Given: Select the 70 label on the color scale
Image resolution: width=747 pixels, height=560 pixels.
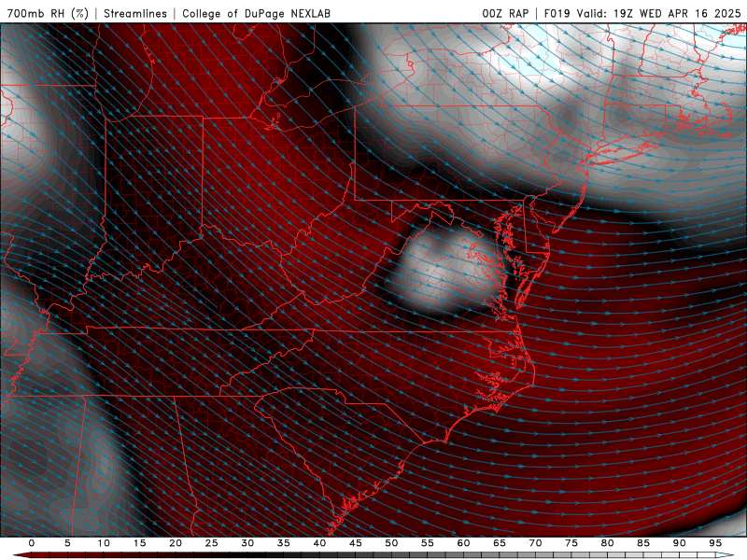Looking at the screenshot, I should coord(535,543).
